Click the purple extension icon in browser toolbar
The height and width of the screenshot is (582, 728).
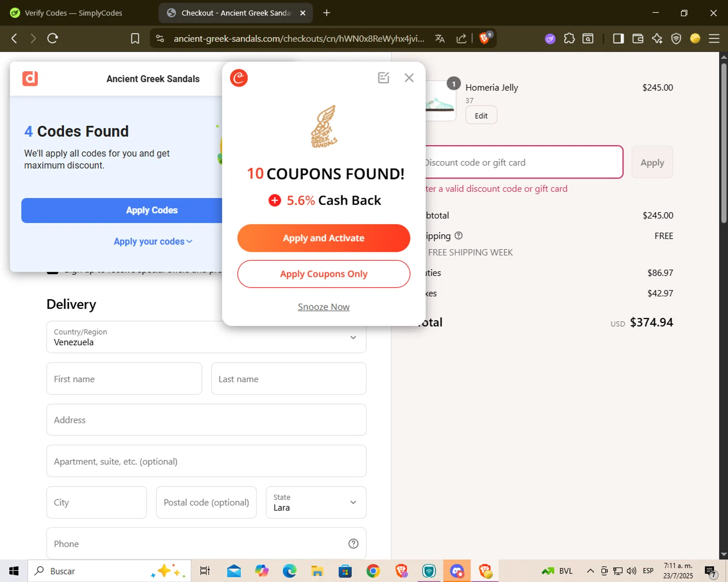click(550, 39)
